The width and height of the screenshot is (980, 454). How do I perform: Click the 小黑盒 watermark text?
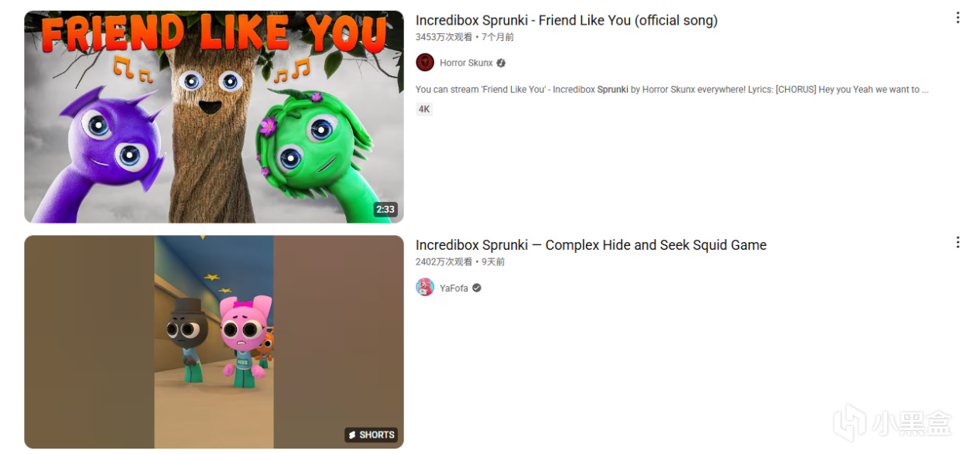[x=912, y=424]
